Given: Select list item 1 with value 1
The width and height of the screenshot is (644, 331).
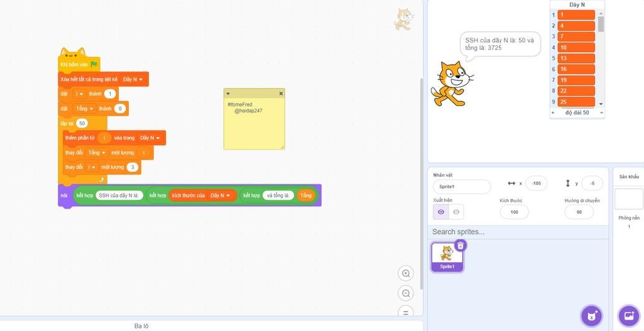Looking at the screenshot, I should click(576, 15).
